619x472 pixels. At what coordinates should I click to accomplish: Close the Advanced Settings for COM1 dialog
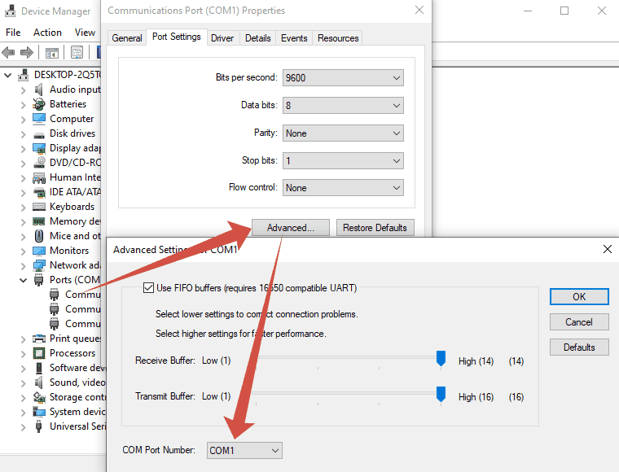click(x=608, y=249)
